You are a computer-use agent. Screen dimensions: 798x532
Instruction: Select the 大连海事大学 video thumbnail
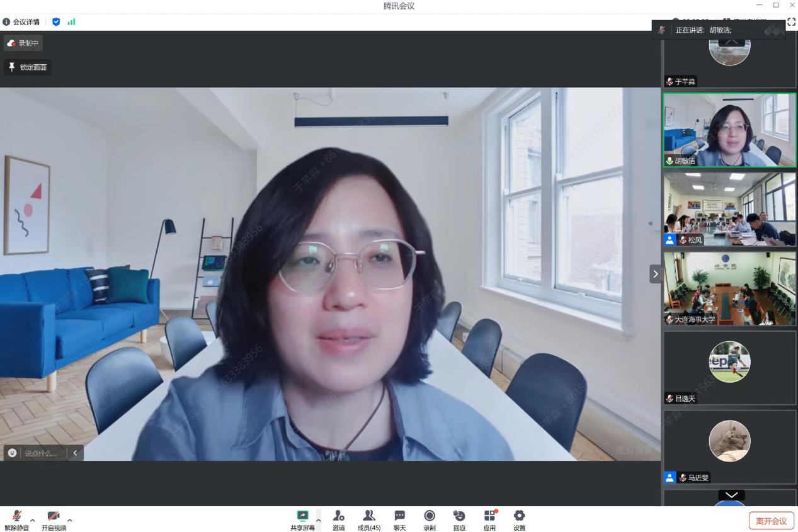point(729,288)
